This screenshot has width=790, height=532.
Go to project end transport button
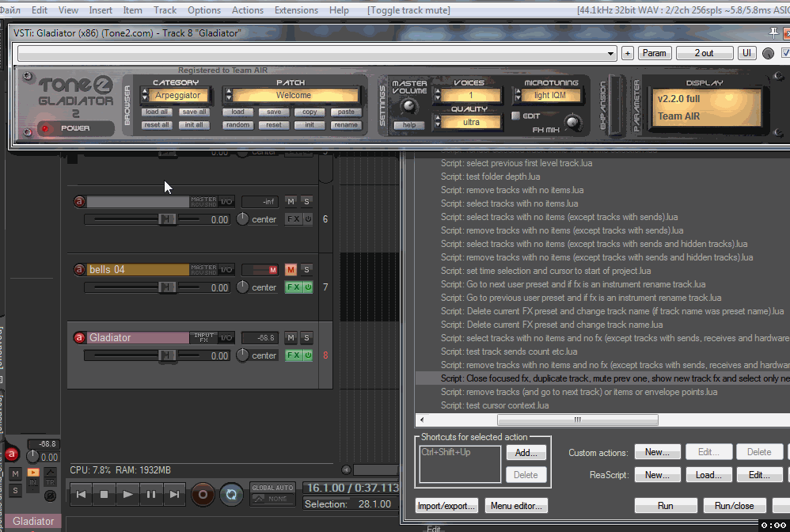[174, 494]
